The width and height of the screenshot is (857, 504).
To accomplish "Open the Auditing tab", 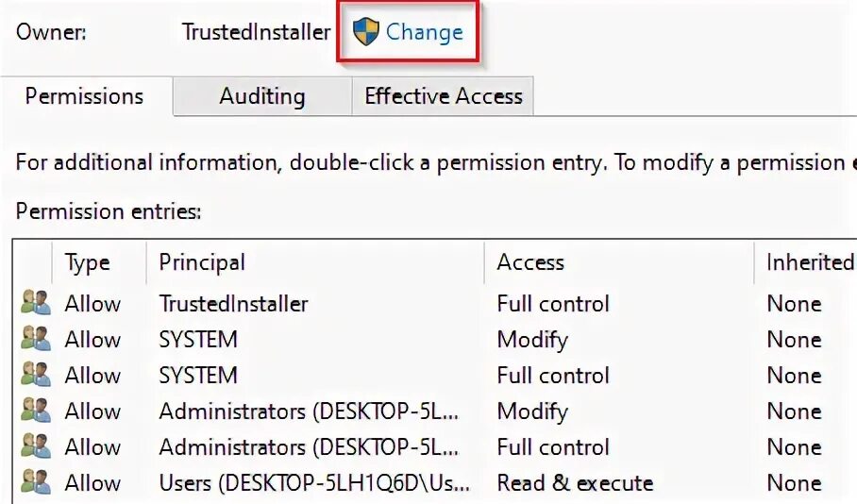I will point(262,97).
